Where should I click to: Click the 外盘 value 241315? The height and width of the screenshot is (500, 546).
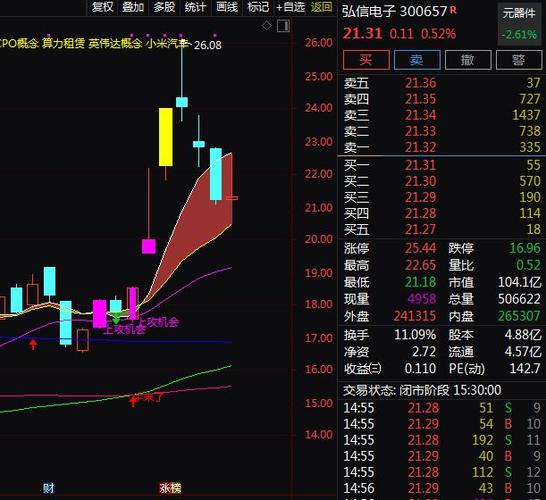pos(415,316)
